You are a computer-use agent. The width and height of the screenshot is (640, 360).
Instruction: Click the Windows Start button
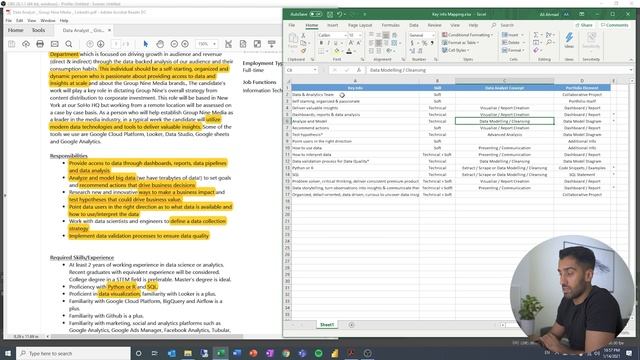8,353
